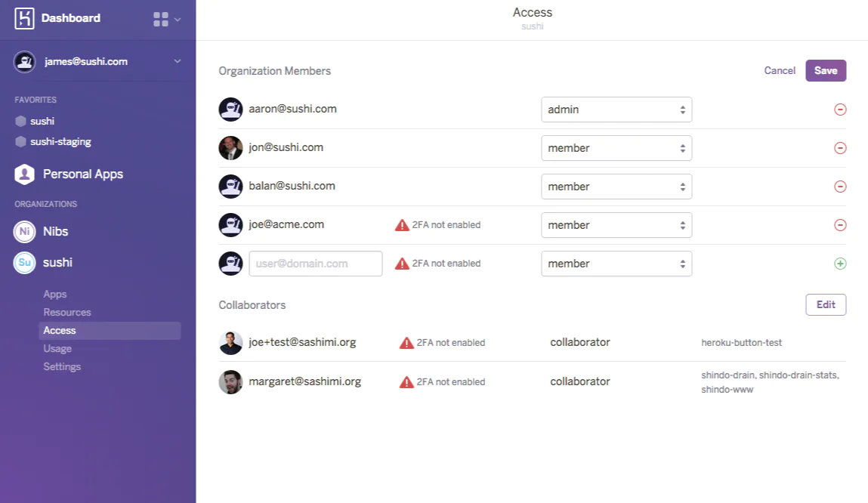
Task: Save the organization member changes
Action: coord(826,71)
